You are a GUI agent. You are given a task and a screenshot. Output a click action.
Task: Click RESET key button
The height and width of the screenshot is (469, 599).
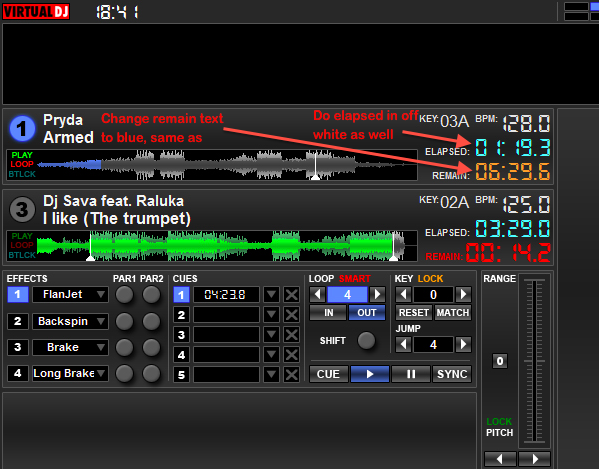(x=414, y=313)
